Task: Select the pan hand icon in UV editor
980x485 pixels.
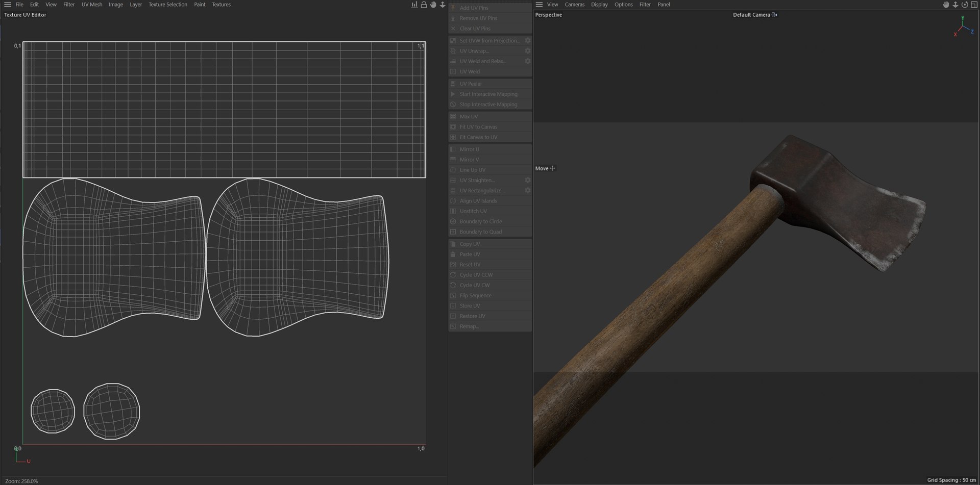Action: pos(433,5)
